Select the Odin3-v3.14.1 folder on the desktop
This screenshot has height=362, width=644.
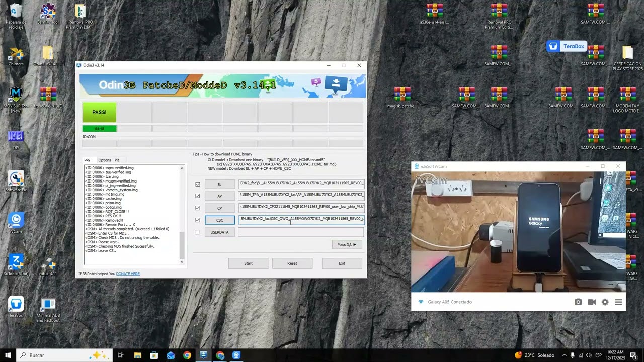point(48,56)
